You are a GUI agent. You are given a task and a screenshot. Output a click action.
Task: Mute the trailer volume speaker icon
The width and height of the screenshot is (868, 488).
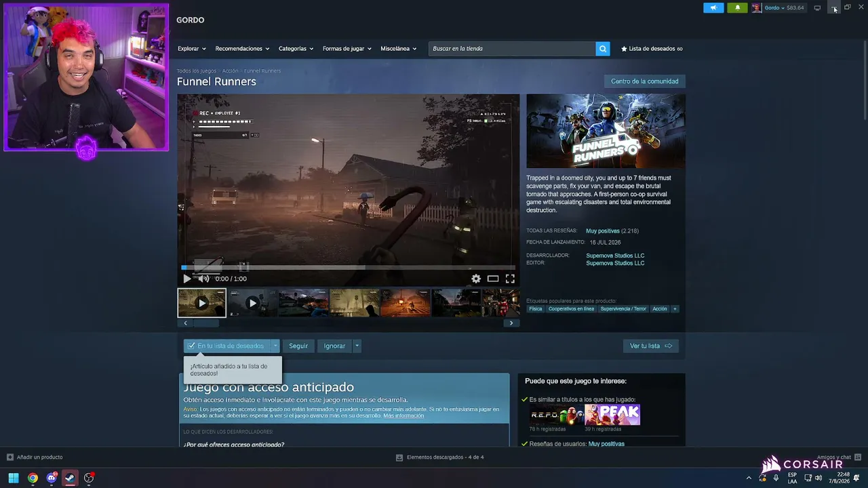(x=203, y=279)
